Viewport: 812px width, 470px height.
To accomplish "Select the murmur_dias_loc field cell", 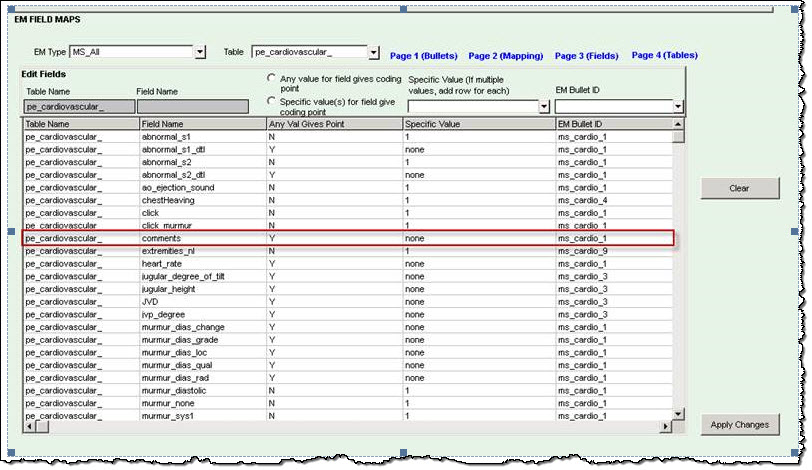I will coord(203,352).
